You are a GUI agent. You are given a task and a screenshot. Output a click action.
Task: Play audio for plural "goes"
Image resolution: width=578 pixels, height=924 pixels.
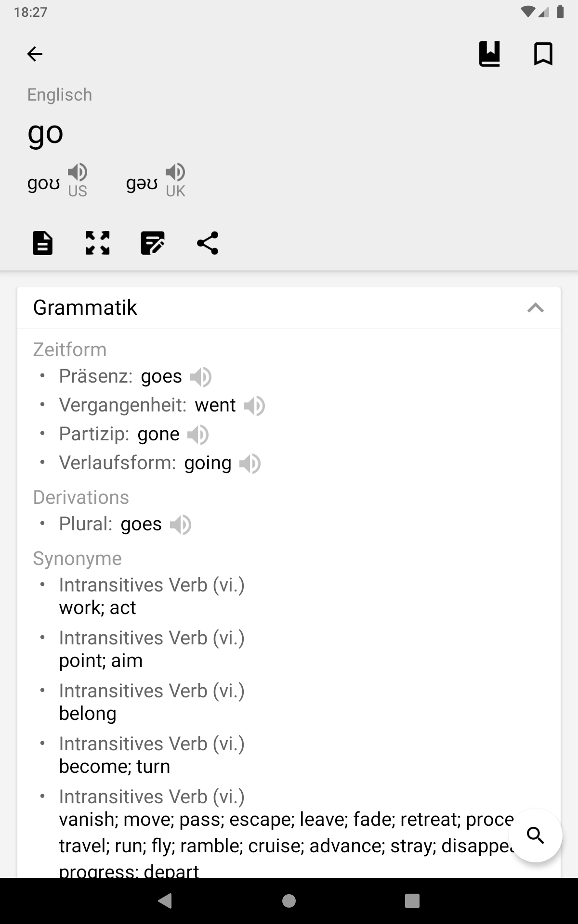point(181,525)
